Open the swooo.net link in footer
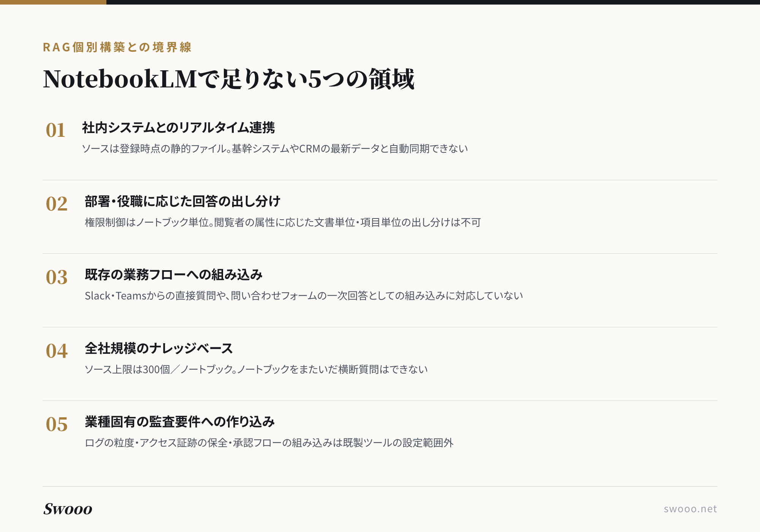This screenshot has height=532, width=760. (x=690, y=509)
